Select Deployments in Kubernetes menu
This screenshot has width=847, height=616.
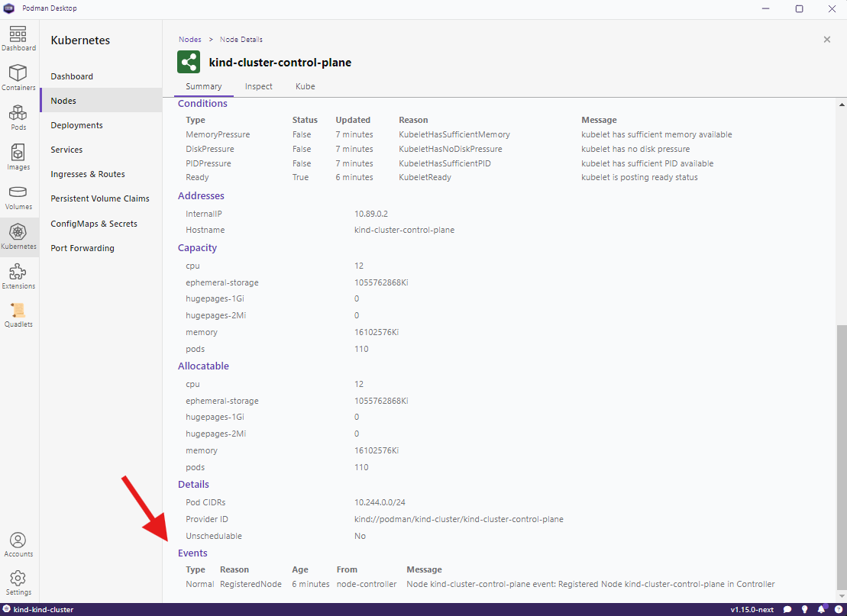pos(76,125)
